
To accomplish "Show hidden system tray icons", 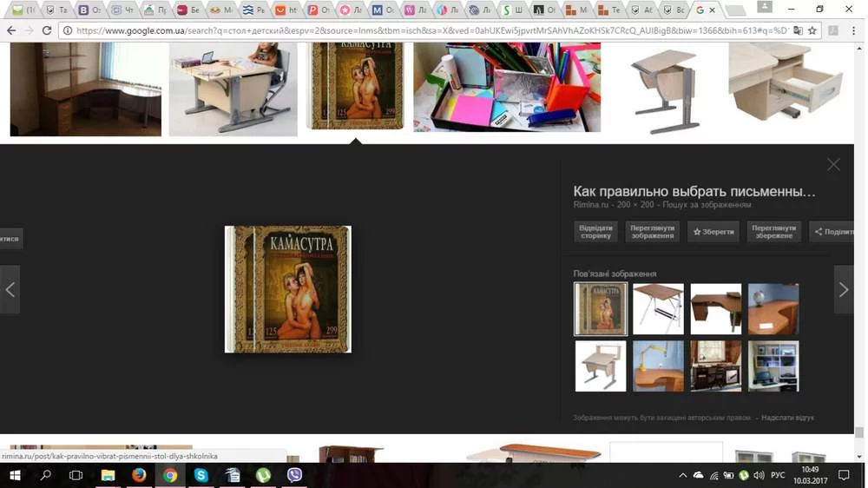I will coord(682,475).
